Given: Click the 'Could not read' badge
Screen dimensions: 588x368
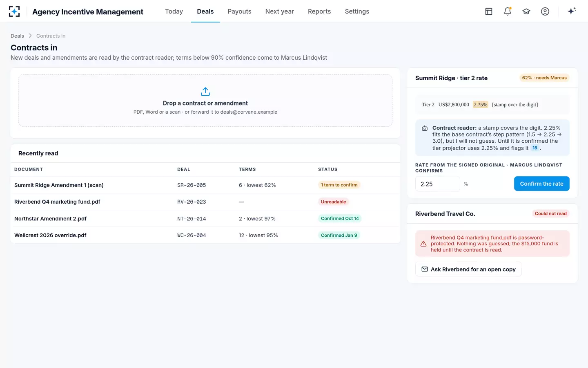Looking at the screenshot, I should tap(551, 213).
